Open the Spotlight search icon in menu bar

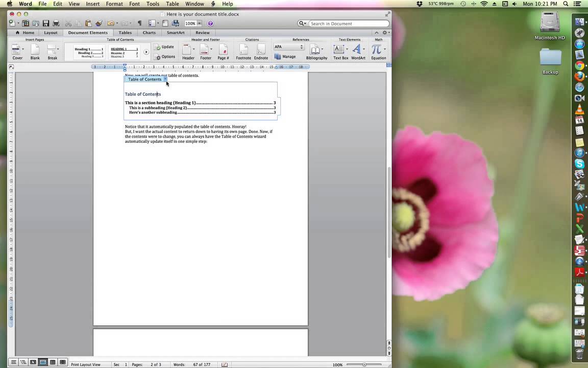click(566, 4)
